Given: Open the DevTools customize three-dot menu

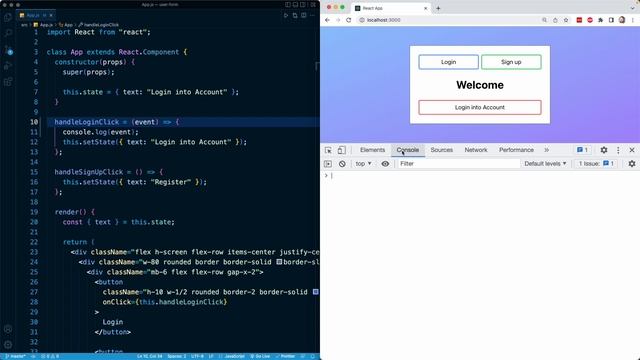Looking at the screenshot, I should click(x=618, y=150).
